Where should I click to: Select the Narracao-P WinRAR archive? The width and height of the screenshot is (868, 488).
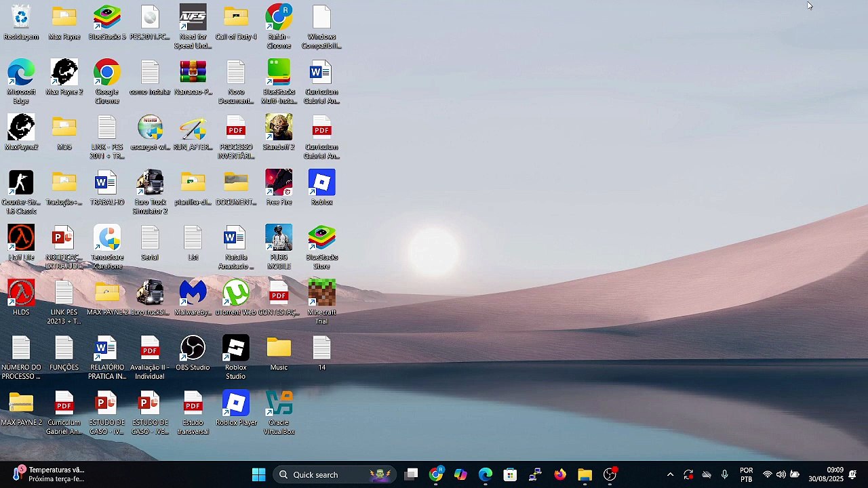click(193, 77)
